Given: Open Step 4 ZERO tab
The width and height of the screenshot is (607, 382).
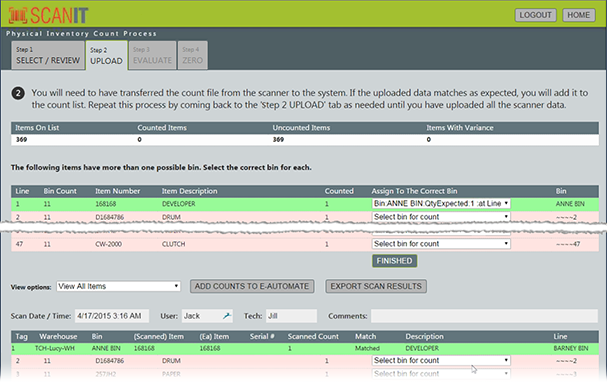Looking at the screenshot, I should coord(192,56).
